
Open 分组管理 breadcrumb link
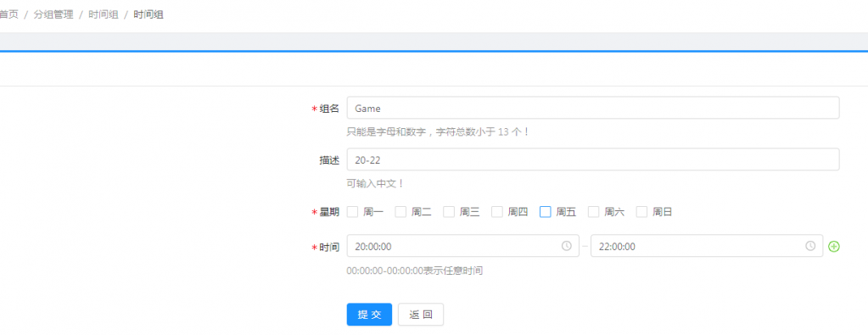point(53,15)
